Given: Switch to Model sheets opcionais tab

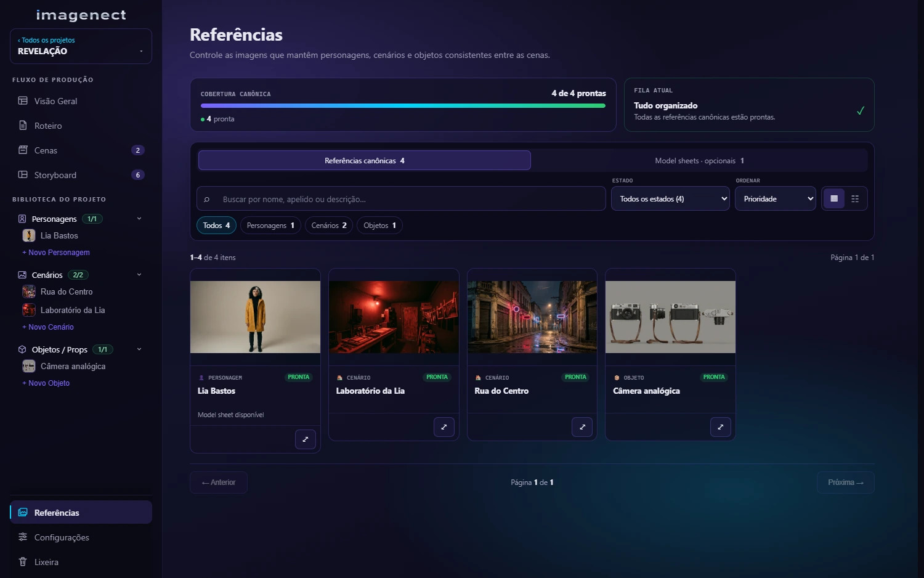Looking at the screenshot, I should click(699, 160).
